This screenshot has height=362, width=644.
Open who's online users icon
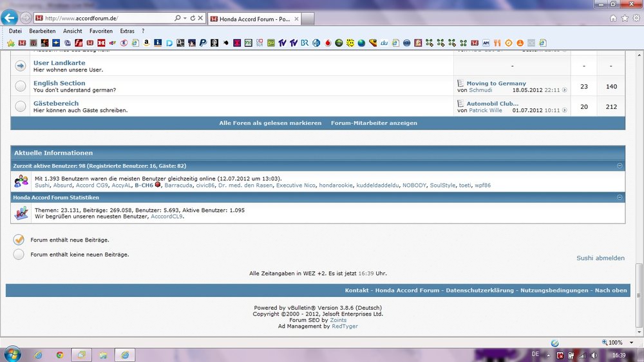pyautogui.click(x=21, y=181)
